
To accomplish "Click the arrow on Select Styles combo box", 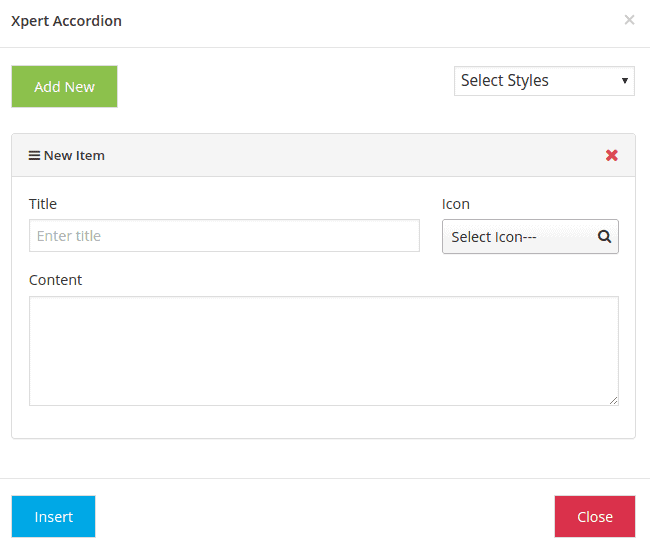I will coord(625,81).
